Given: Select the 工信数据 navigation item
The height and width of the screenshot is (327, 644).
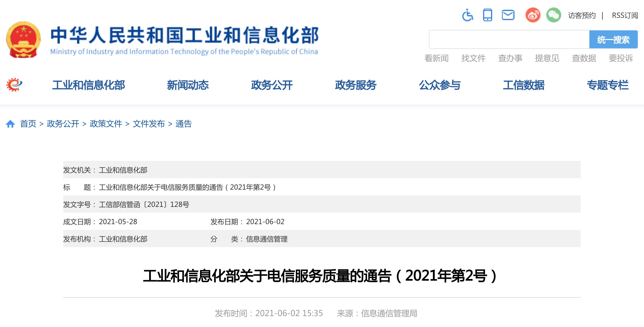Looking at the screenshot, I should click(x=524, y=85).
